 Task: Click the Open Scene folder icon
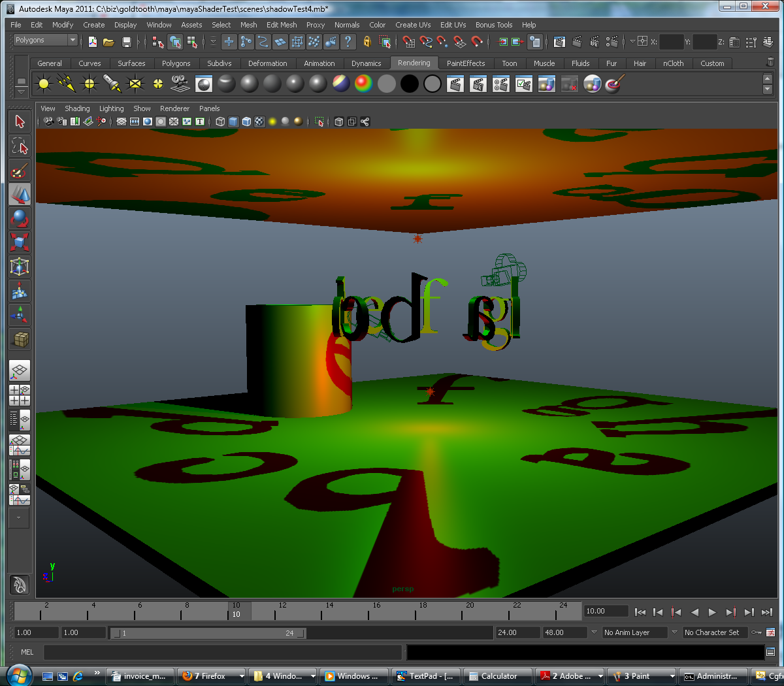[x=108, y=42]
